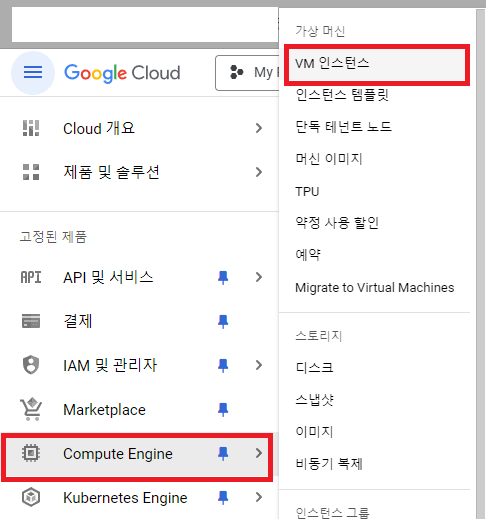The image size is (486, 519).
Task: Unpin API 및 서비스 using pin icon
Action: [223, 277]
